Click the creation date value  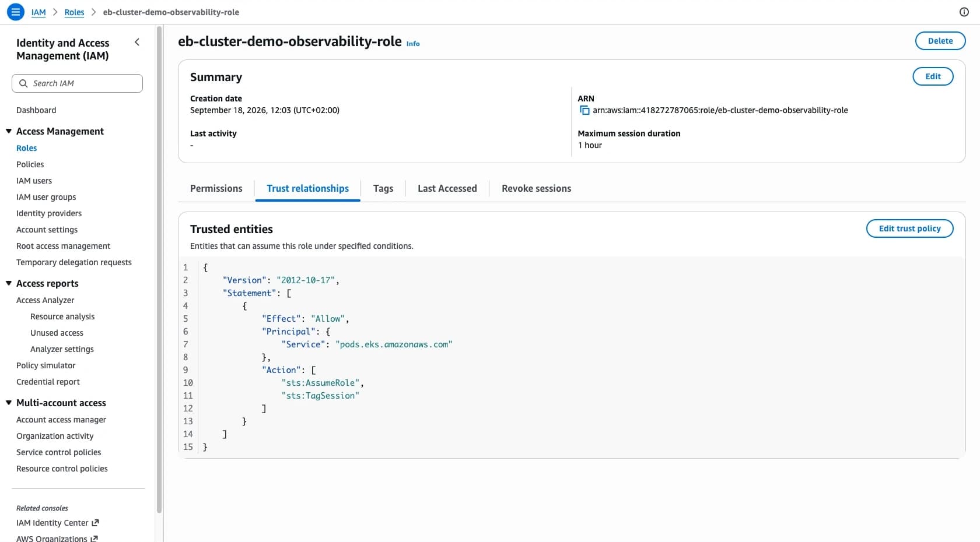coord(265,110)
